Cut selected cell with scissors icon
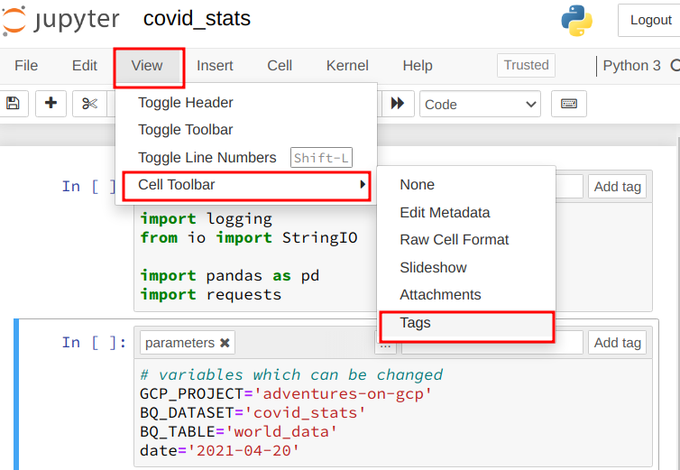This screenshot has height=470, width=680. 89,103
